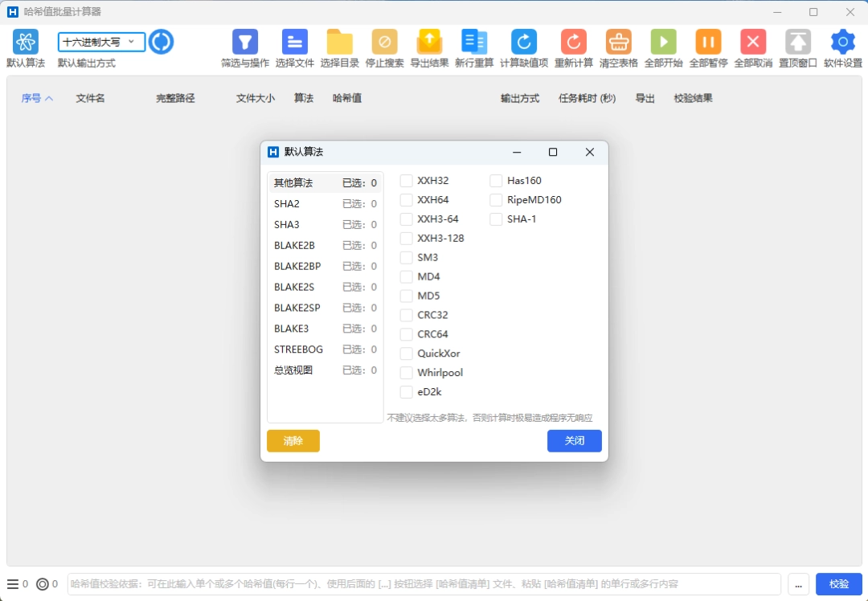Click the 选择文件 file picker icon

[294, 42]
